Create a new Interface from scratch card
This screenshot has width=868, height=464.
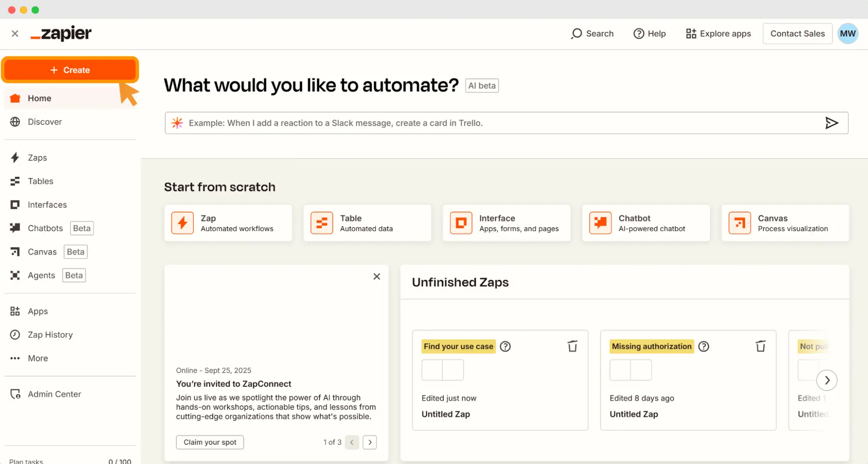pyautogui.click(x=507, y=223)
